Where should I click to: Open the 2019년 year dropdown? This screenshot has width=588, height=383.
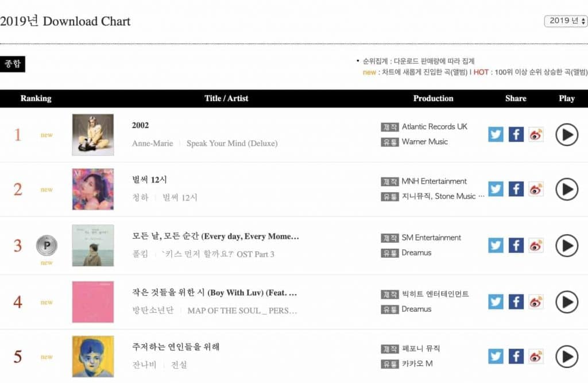[x=566, y=21]
